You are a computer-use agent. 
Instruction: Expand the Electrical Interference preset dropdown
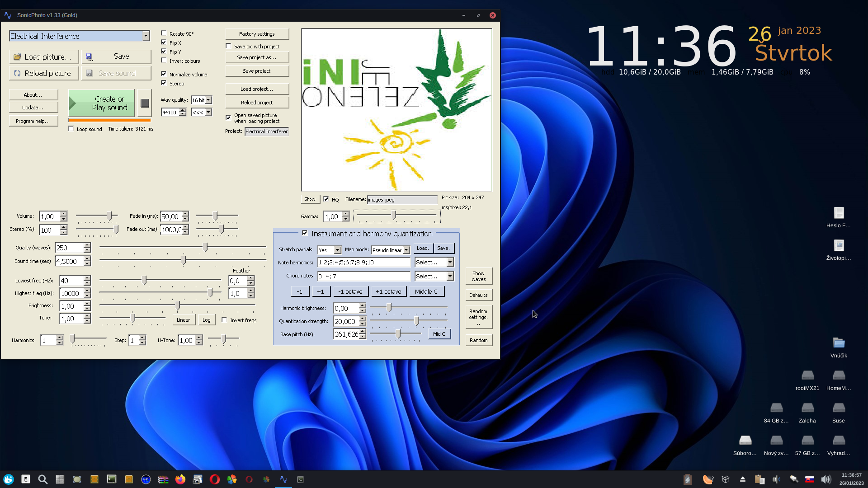146,36
